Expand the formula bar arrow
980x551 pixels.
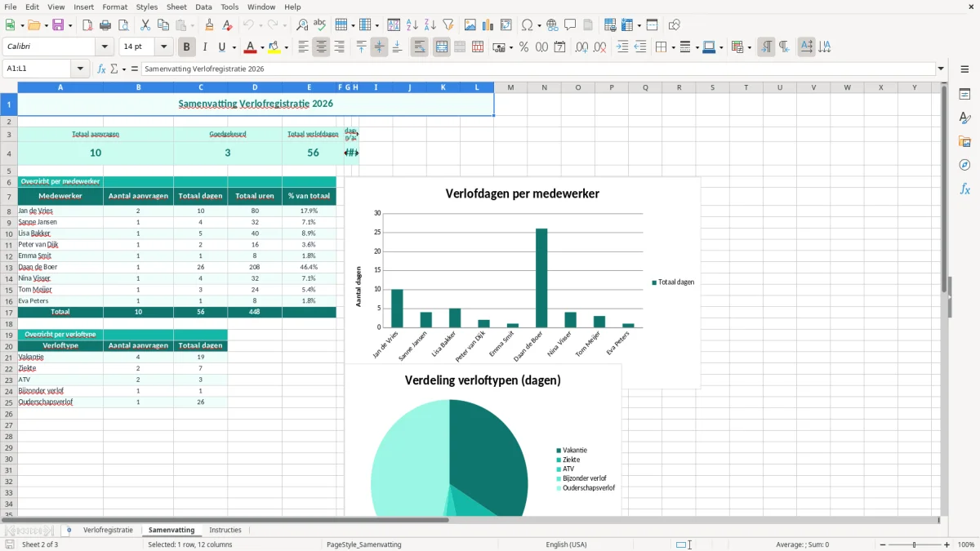click(x=941, y=69)
